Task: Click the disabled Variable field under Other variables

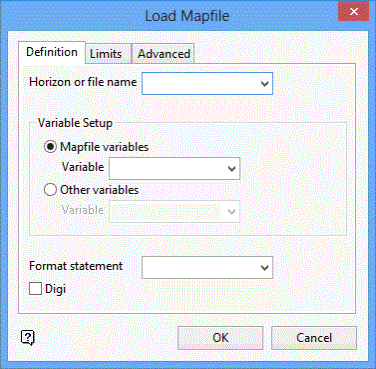Action: pyautogui.click(x=168, y=211)
